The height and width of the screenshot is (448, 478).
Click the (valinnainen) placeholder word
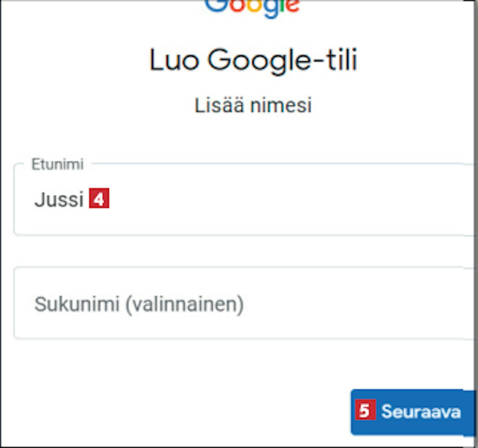coord(185,305)
